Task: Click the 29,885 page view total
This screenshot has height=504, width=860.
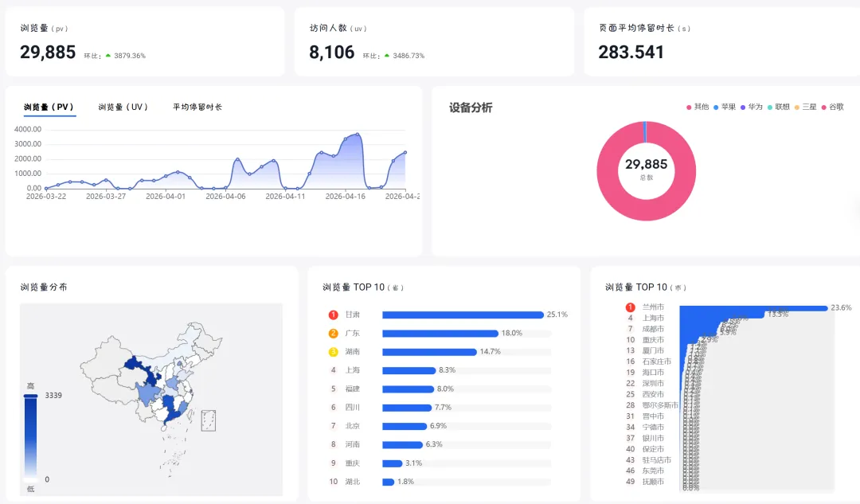Action: [x=48, y=52]
